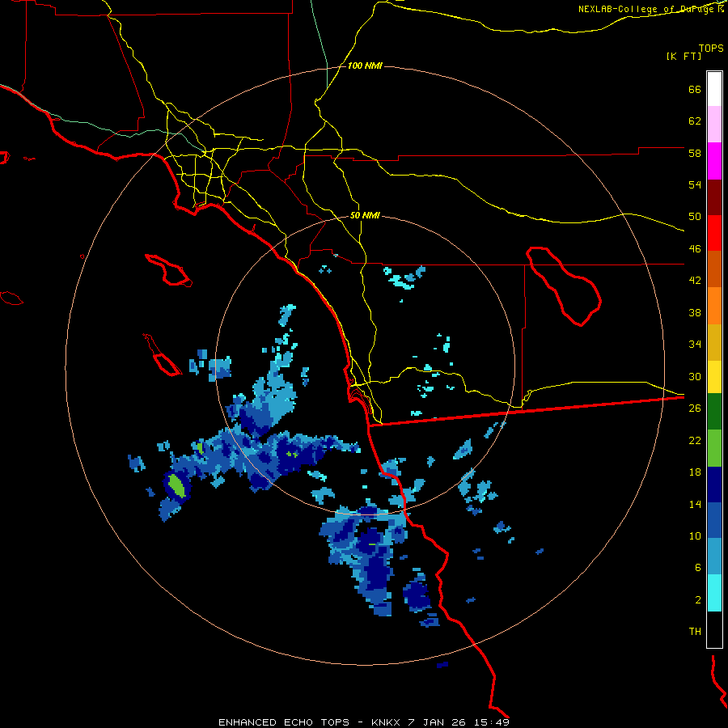Click the navy blue legend swatch
The image size is (728, 728).
click(714, 485)
